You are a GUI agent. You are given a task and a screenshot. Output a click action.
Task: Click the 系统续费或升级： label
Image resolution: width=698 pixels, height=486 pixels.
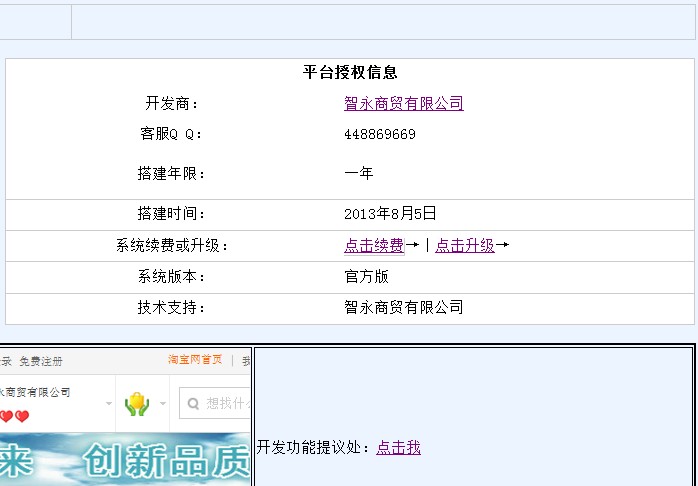pyautogui.click(x=172, y=245)
